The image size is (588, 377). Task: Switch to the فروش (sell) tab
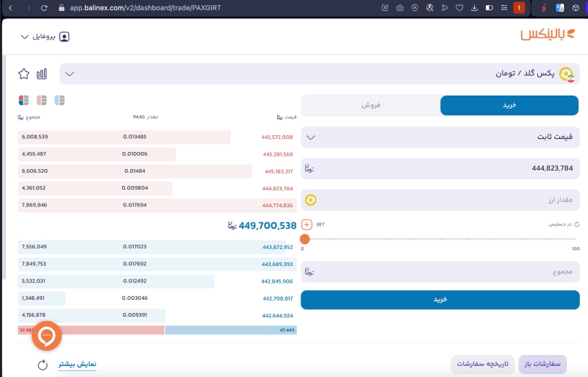pyautogui.click(x=370, y=106)
